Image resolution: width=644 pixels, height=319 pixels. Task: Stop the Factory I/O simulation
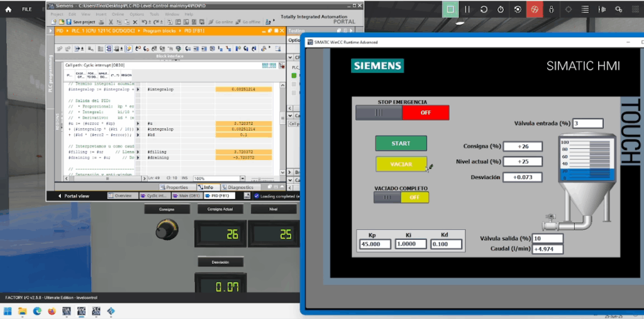(x=450, y=9)
